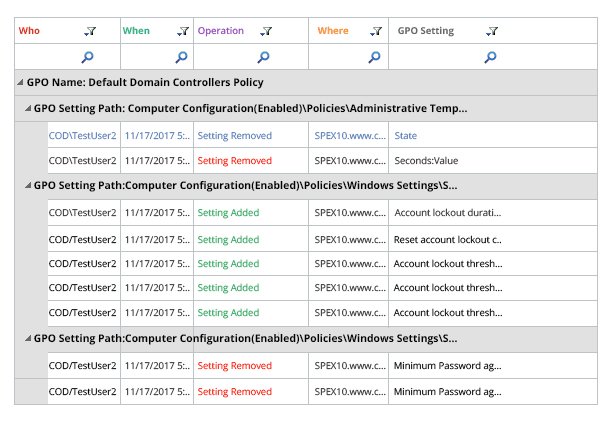Image resolution: width=612 pixels, height=430 pixels.
Task: Collapse the Administrative Temp... setting path group
Action: [28, 108]
